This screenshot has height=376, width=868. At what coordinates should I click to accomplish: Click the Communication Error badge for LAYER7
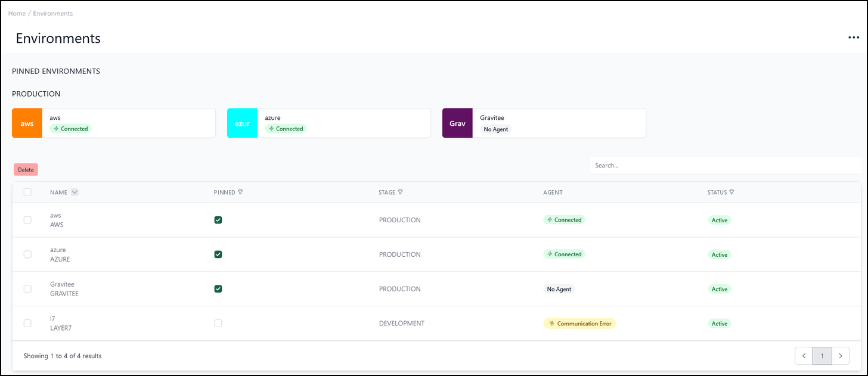pos(579,323)
